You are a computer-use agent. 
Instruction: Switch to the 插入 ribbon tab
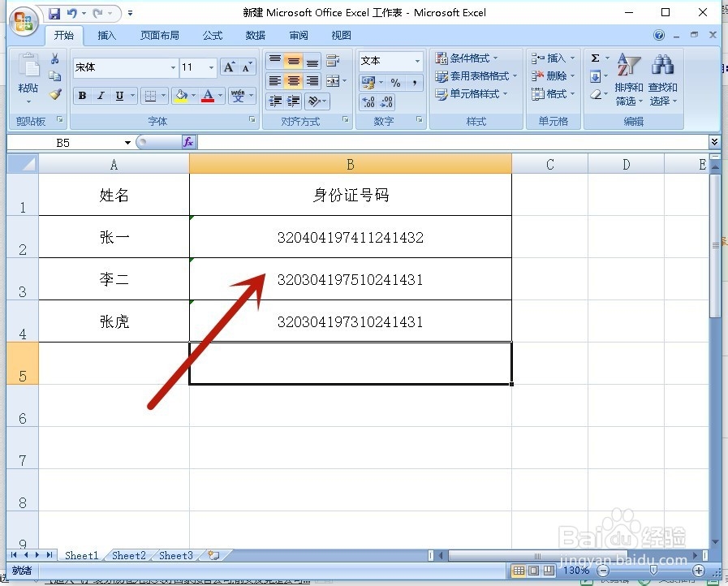click(x=109, y=35)
